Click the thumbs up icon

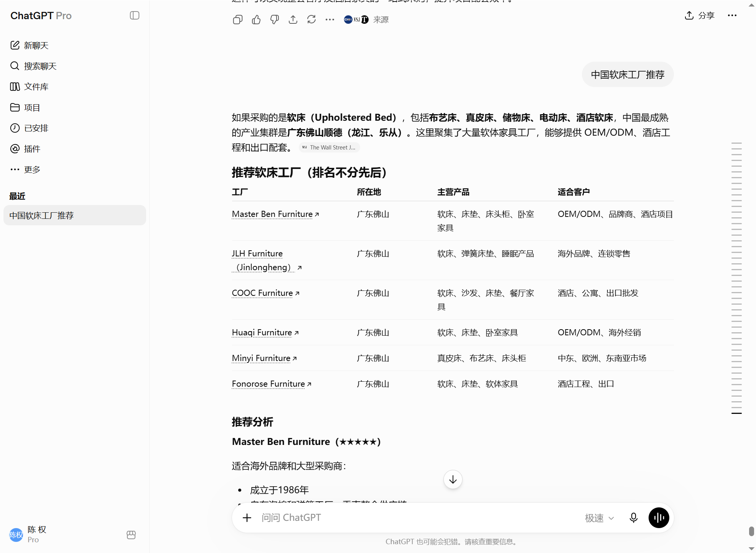pyautogui.click(x=256, y=20)
